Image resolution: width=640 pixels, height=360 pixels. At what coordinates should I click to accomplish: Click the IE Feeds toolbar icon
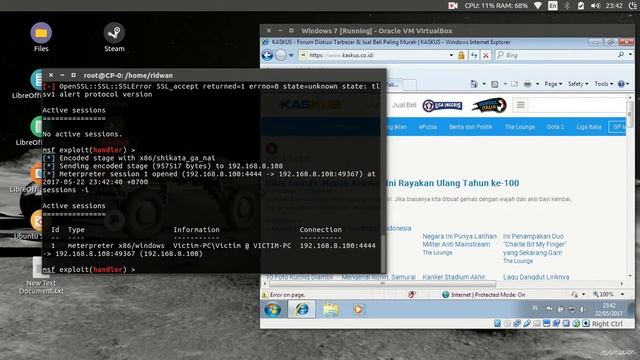tap(495, 84)
